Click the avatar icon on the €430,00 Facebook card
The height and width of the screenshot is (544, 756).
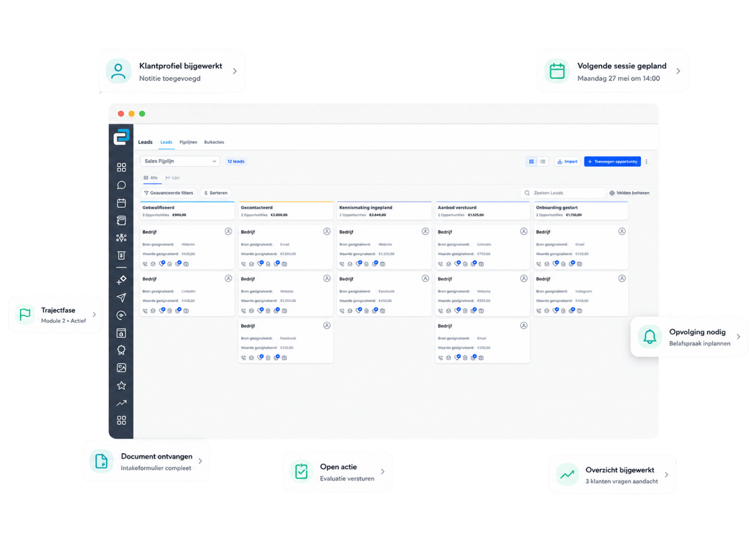(425, 279)
